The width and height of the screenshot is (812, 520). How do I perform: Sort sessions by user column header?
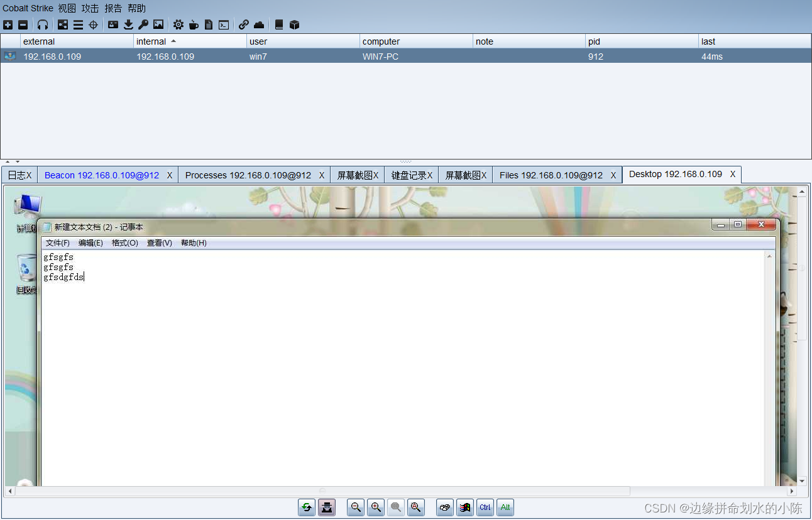303,41
